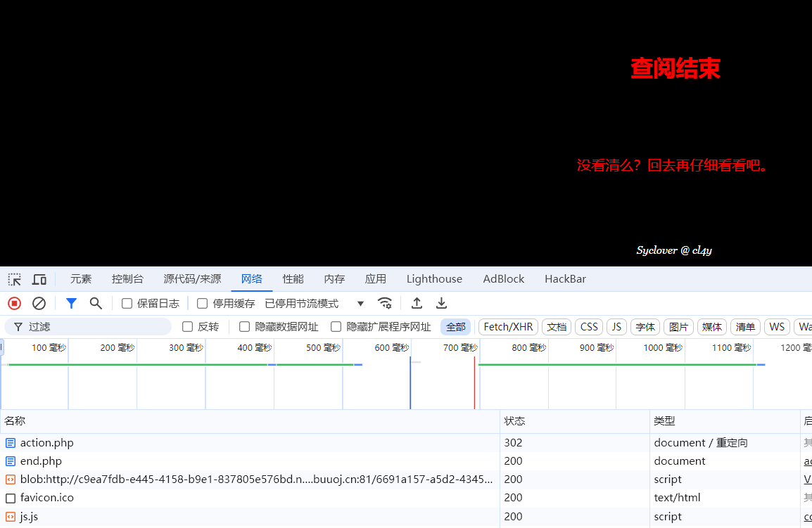The height and width of the screenshot is (528, 812).
Task: Toggle the device toolbar icon
Action: click(x=39, y=279)
